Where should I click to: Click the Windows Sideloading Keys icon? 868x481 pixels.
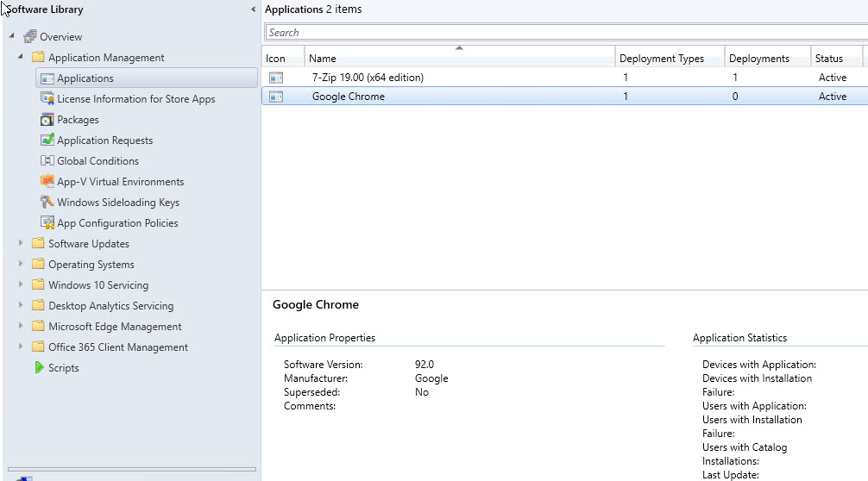pos(47,203)
